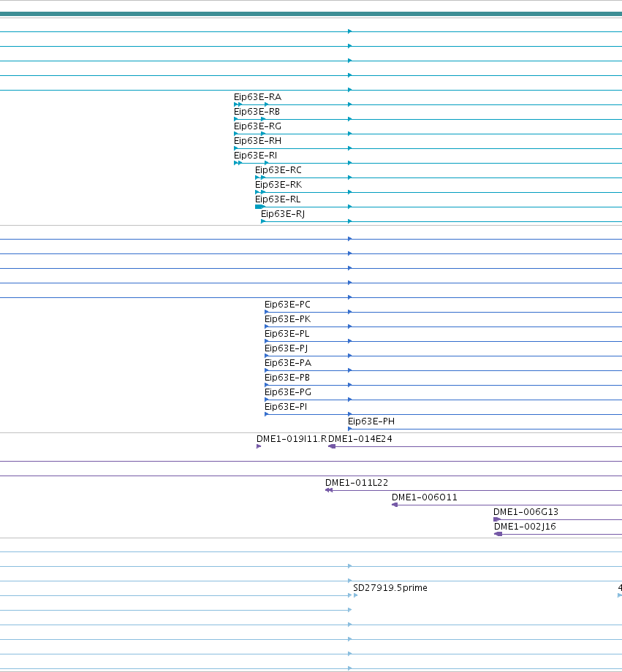Click the Eip63E-RK transcript label
The width and height of the screenshot is (622, 672).
278,185
